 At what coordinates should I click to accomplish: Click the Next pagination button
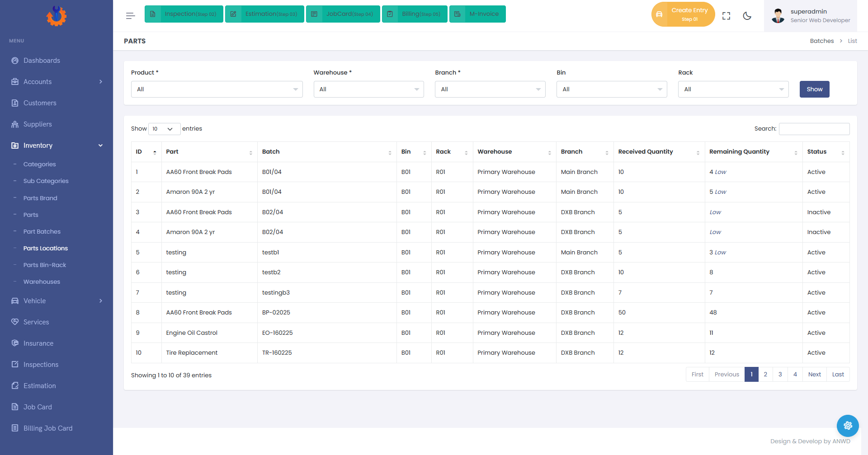click(815, 375)
